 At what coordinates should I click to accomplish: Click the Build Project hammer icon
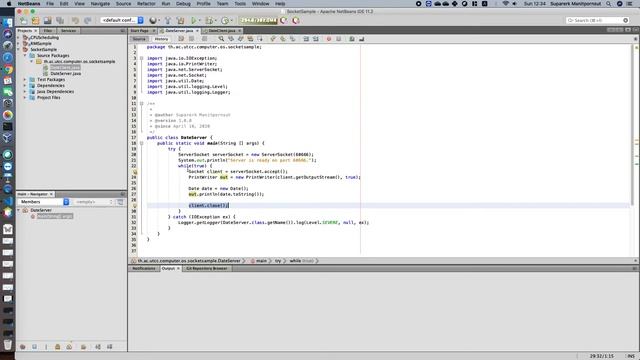[167, 20]
